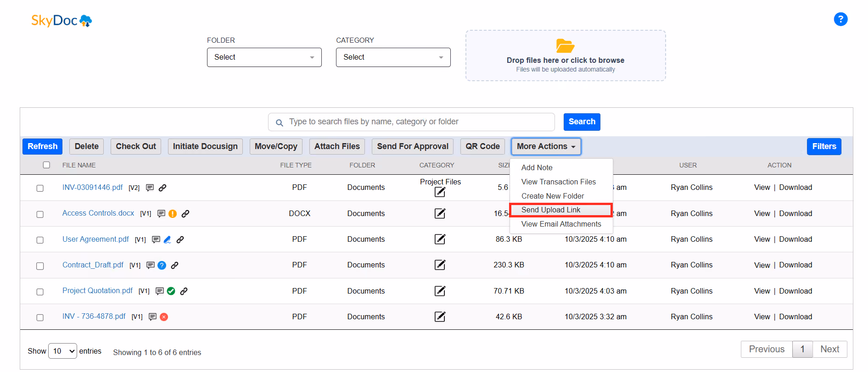This screenshot has width=868, height=372.
Task: Edit the category of Contract_Draft.pdf via the pencil icon
Action: click(x=440, y=265)
